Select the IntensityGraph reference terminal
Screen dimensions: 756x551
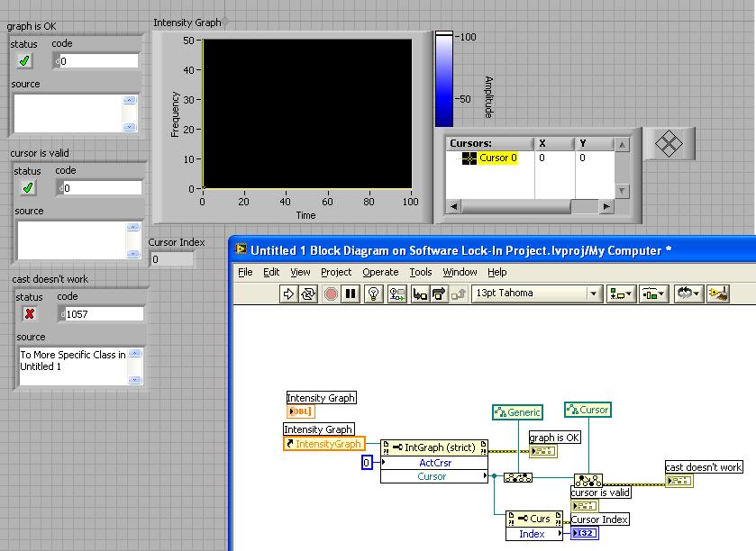324,444
